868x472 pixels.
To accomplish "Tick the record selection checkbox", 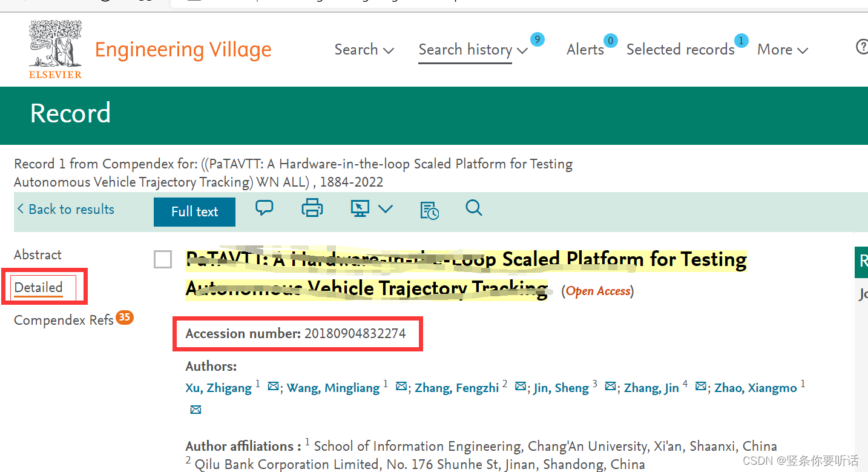I will tap(163, 259).
